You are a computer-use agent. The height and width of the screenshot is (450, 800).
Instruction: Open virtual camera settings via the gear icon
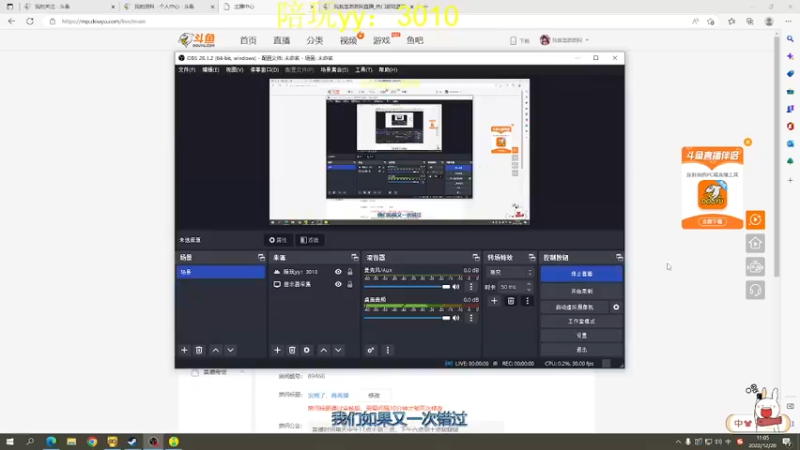pyautogui.click(x=616, y=307)
